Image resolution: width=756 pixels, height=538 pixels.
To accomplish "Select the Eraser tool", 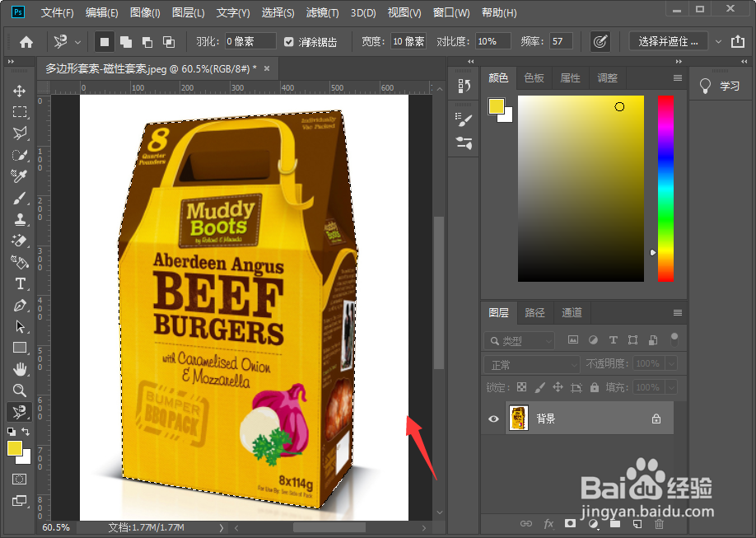I will pyautogui.click(x=19, y=241).
